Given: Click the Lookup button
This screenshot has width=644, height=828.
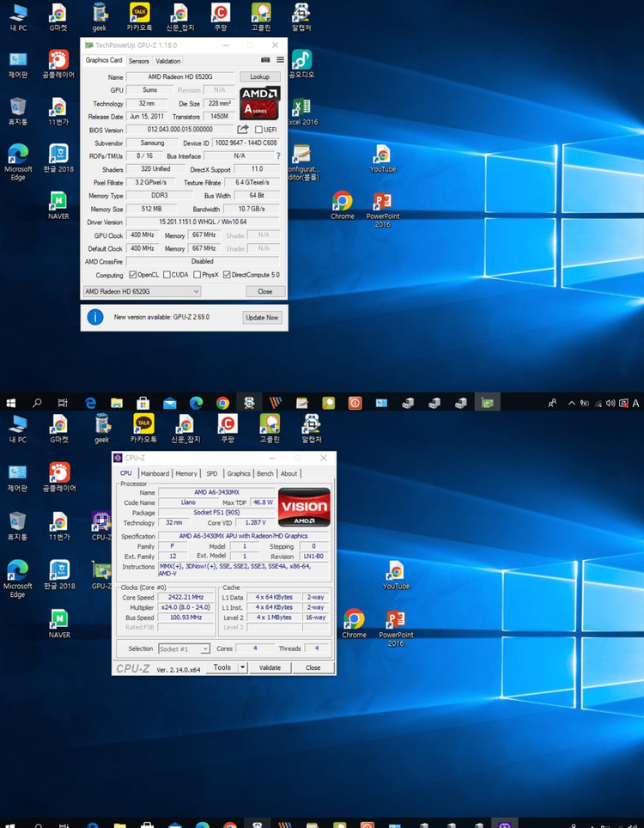Looking at the screenshot, I should [x=259, y=77].
